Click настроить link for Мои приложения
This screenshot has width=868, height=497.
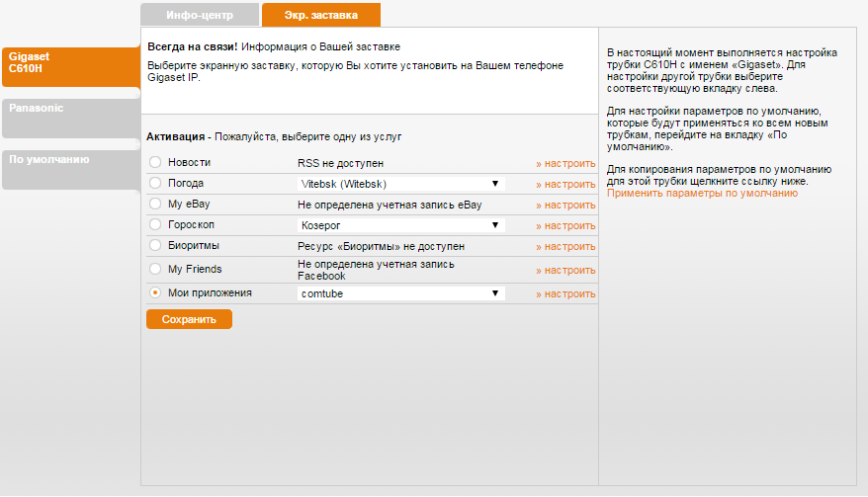(x=565, y=294)
